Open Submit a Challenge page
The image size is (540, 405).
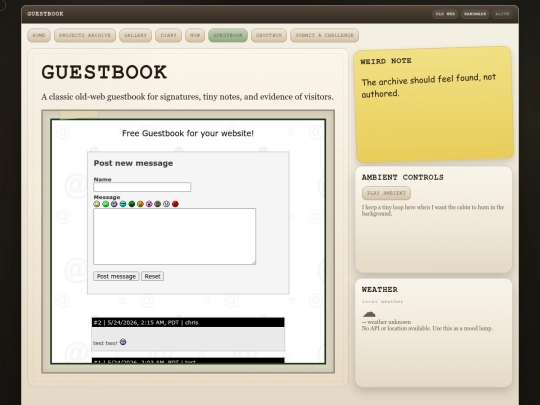pos(324,35)
